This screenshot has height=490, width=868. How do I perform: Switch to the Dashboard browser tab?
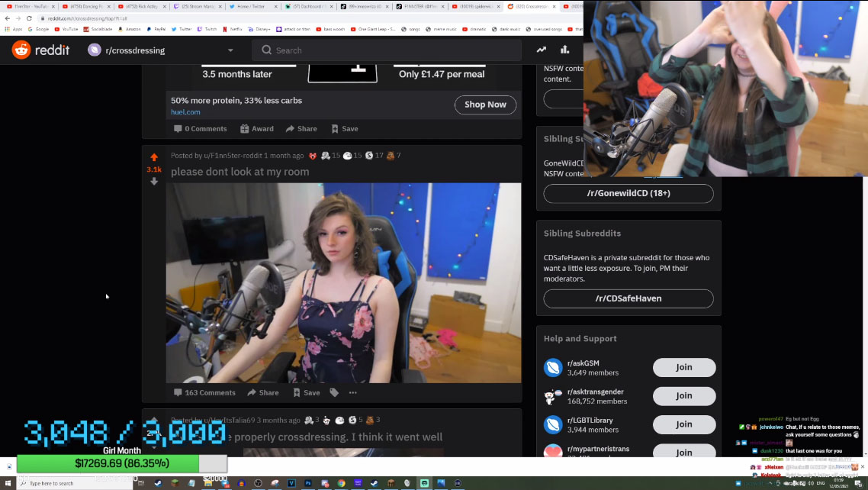coord(308,7)
